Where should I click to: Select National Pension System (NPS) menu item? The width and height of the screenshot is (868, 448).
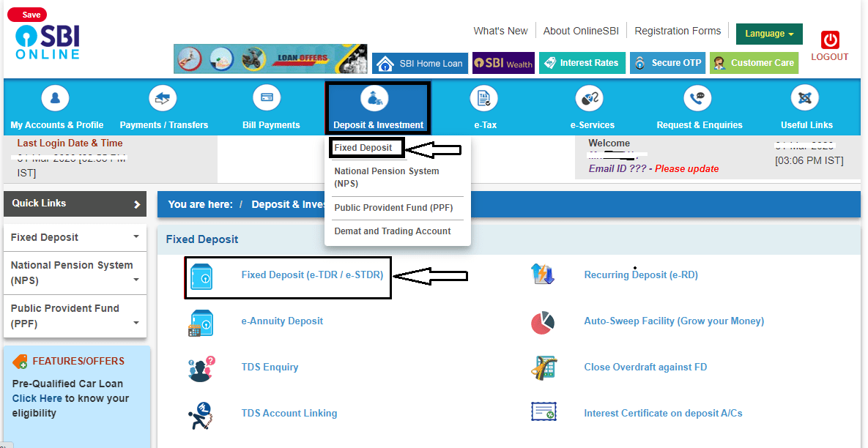click(387, 178)
